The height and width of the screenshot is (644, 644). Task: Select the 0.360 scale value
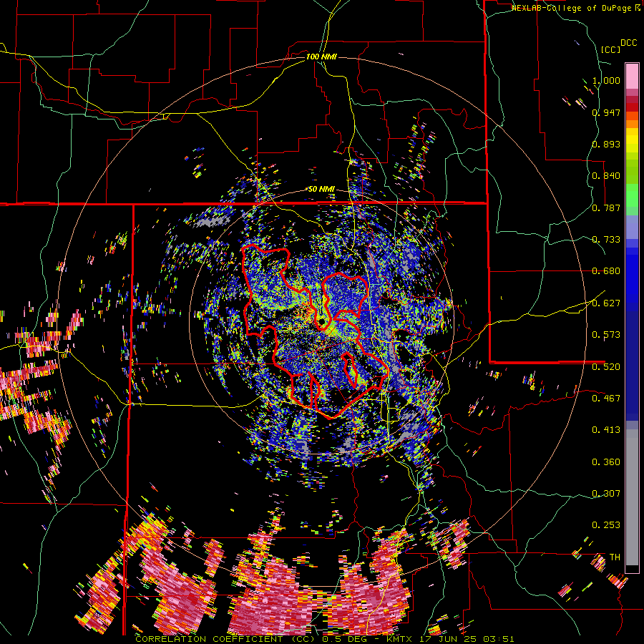click(x=606, y=462)
